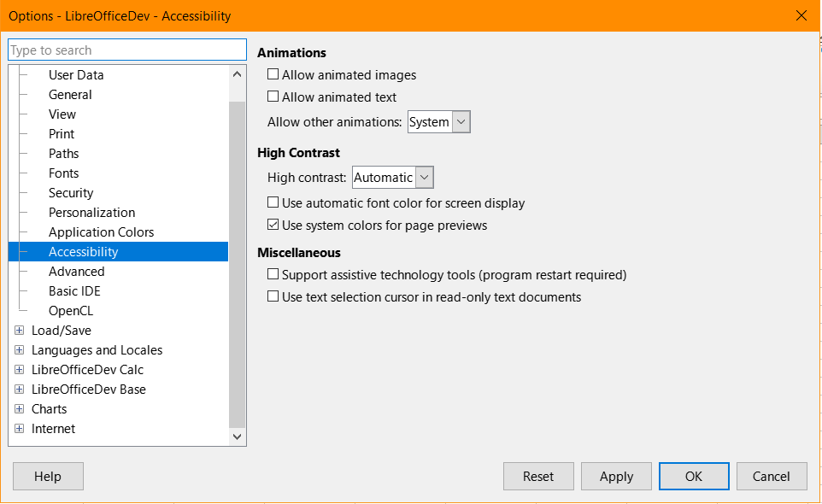Image resolution: width=822 pixels, height=504 pixels.
Task: Open the Allow other animations dropdown
Action: 439,121
